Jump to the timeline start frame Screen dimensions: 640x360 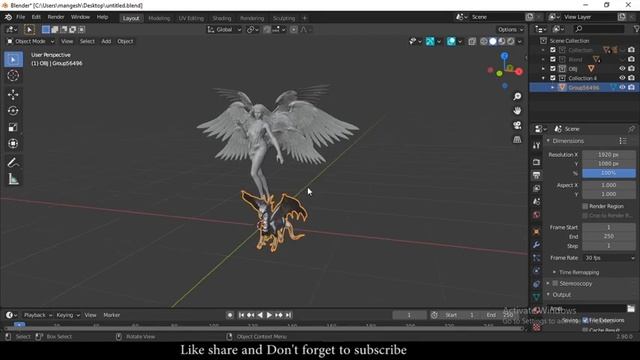[x=241, y=315]
